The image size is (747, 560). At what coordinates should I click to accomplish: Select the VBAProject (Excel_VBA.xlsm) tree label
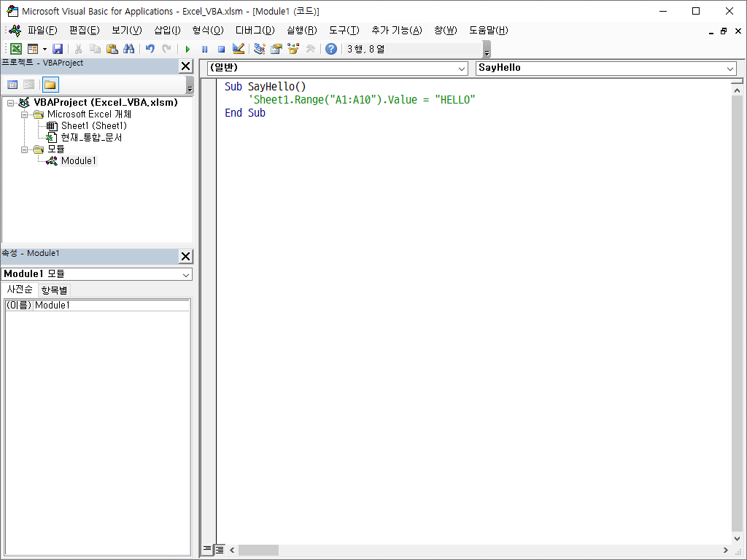pyautogui.click(x=106, y=102)
